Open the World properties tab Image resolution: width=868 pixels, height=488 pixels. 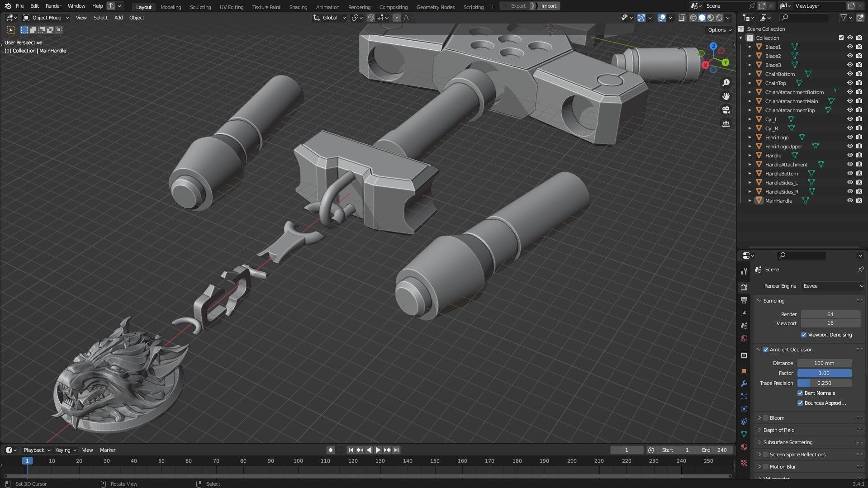(744, 338)
